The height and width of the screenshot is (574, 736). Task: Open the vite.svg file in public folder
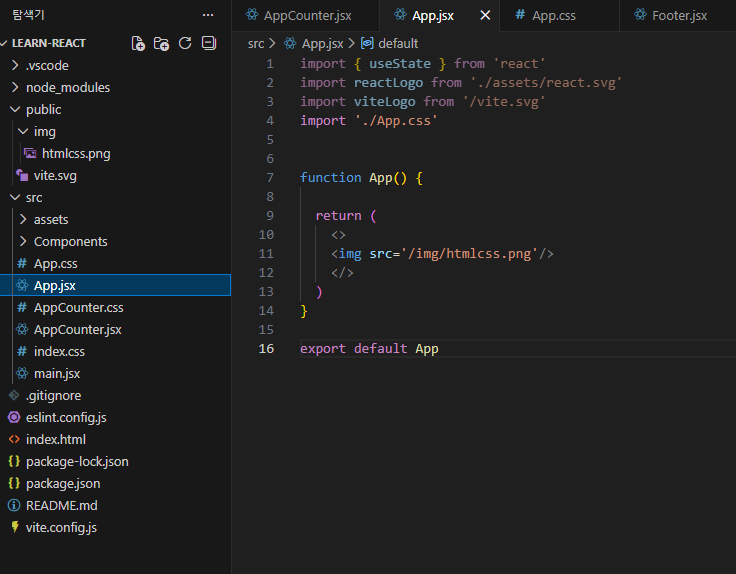click(x=55, y=175)
